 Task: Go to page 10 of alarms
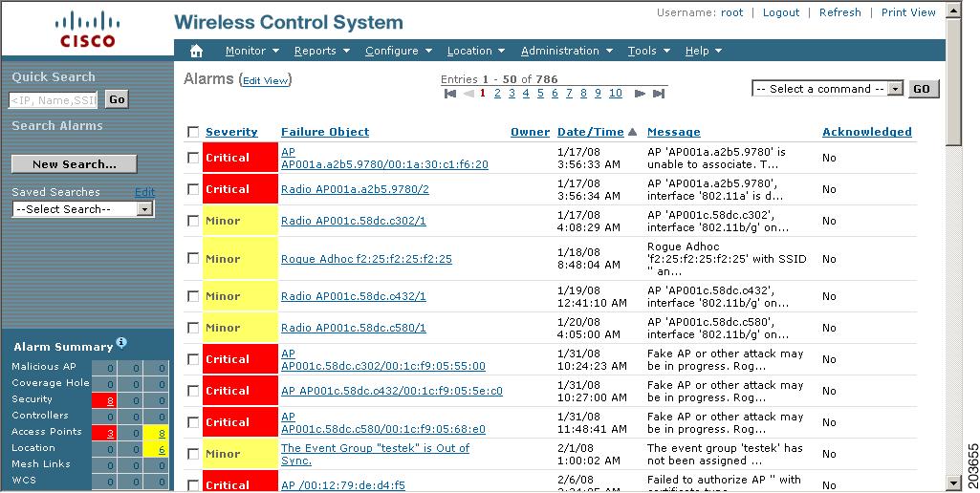[615, 93]
